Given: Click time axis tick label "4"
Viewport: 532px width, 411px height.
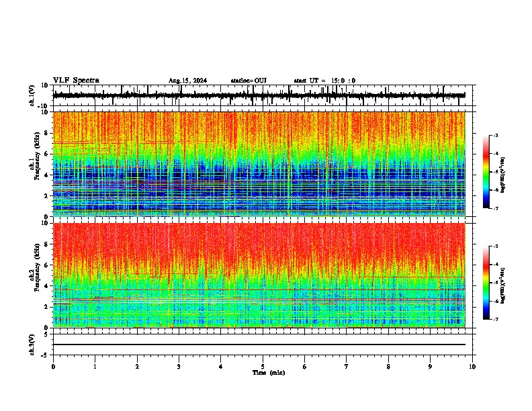Looking at the screenshot, I should pyautogui.click(x=221, y=367).
